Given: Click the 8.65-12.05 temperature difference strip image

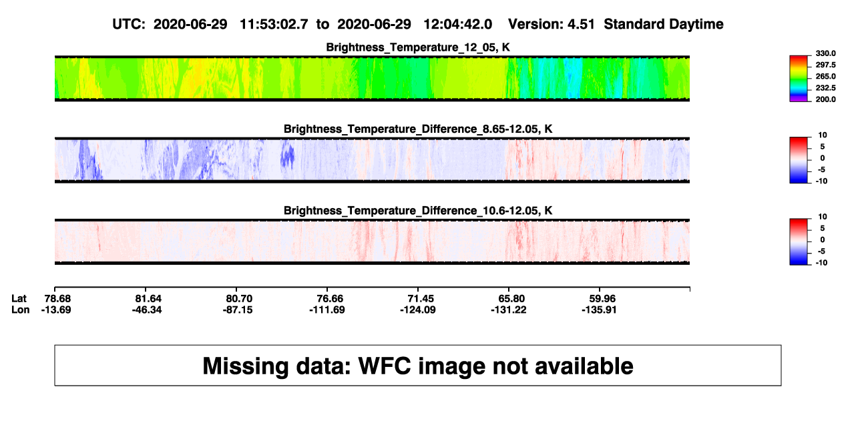Looking at the screenshot, I should (372, 160).
